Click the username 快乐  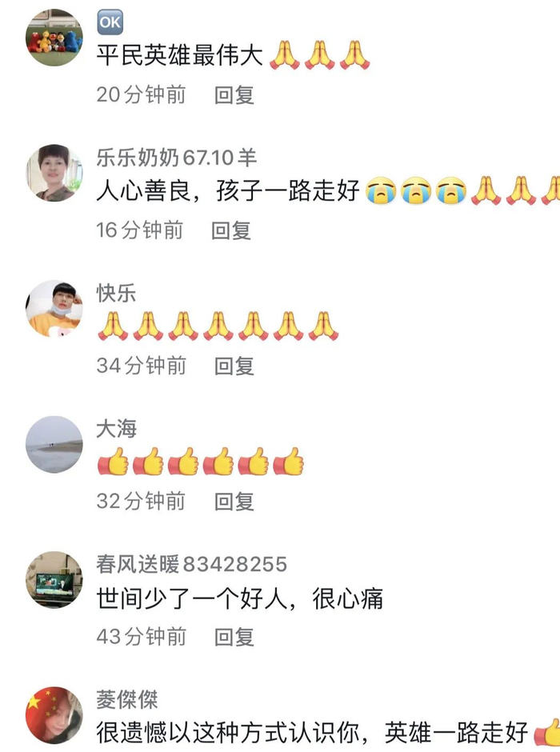tap(117, 293)
